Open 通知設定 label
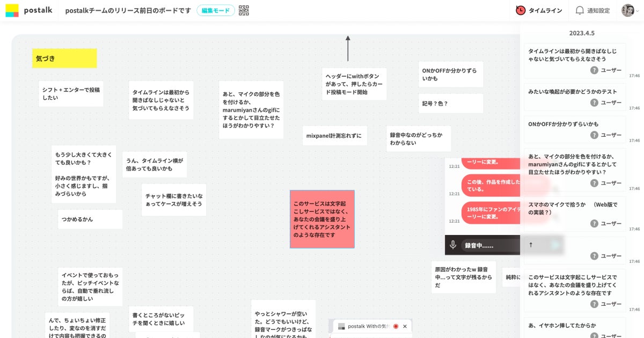The image size is (644, 338). 598,10
